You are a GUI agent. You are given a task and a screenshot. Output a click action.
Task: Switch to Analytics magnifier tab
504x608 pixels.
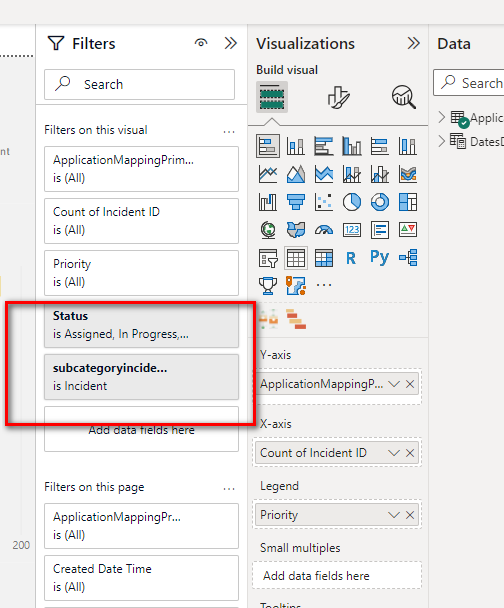click(x=404, y=97)
